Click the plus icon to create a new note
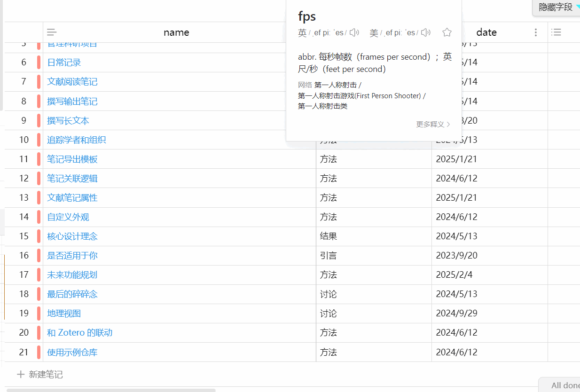The width and height of the screenshot is (580, 392). [x=21, y=375]
